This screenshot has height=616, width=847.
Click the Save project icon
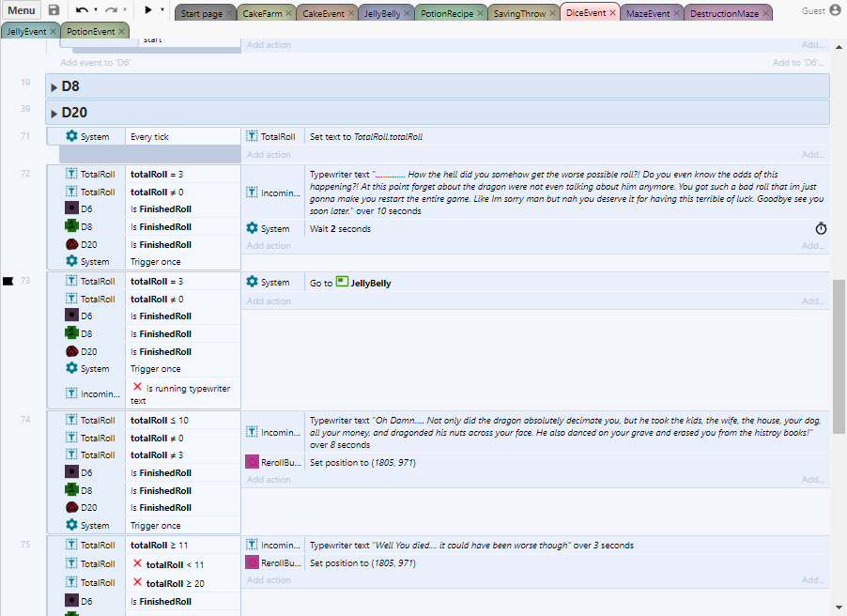(54, 10)
